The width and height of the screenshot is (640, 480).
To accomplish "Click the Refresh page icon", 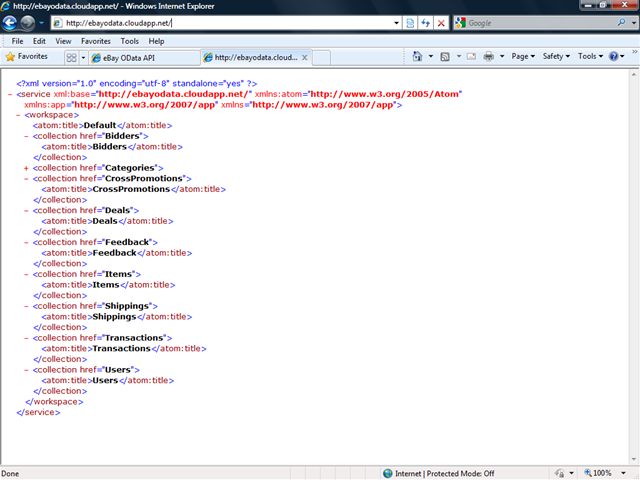I will (425, 23).
